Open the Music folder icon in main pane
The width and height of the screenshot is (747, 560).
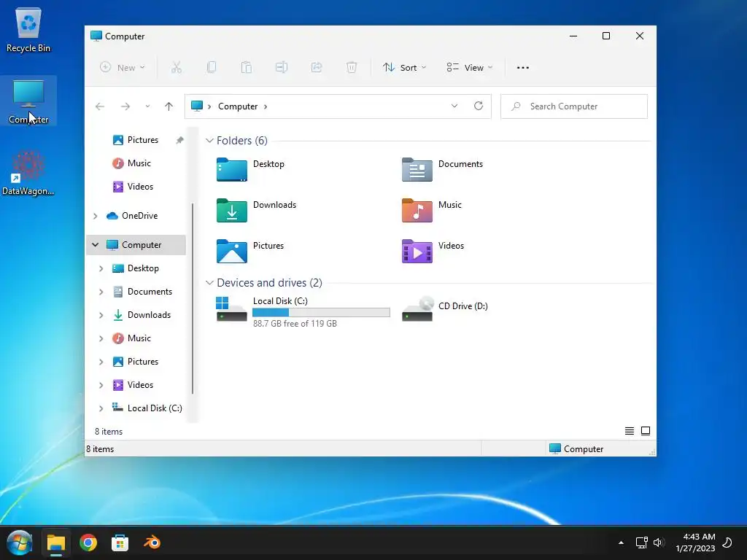(x=417, y=211)
